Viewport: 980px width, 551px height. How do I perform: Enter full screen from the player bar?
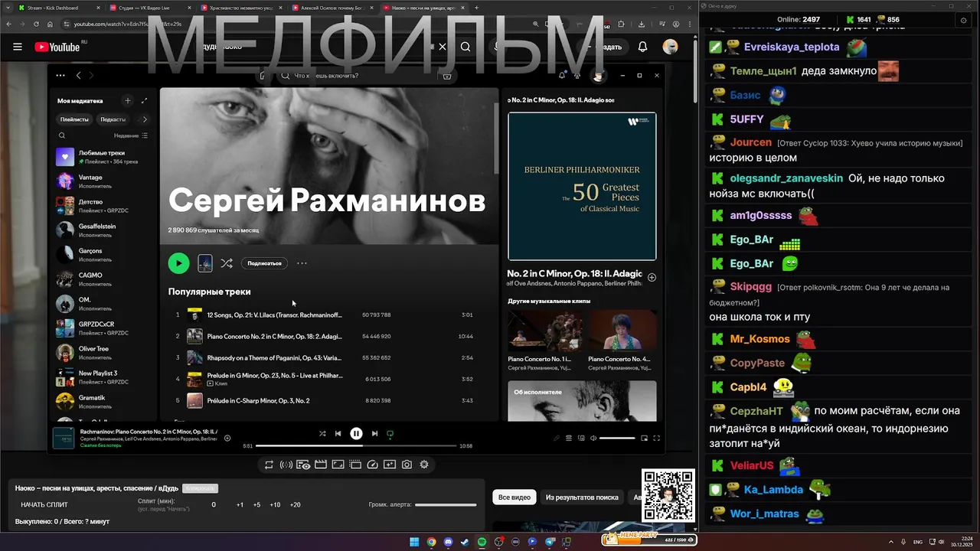coord(656,438)
